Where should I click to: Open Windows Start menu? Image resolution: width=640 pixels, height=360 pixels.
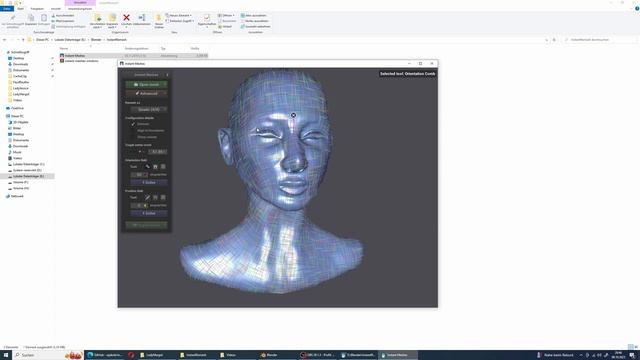[6, 355]
